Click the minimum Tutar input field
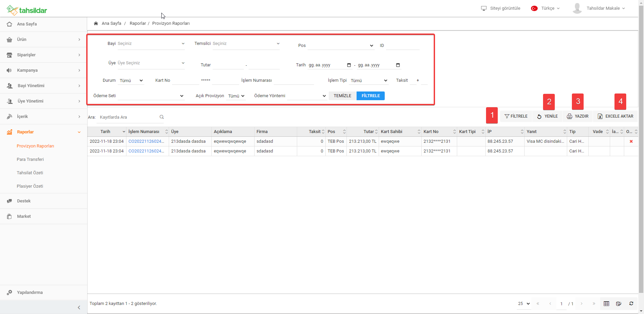Screen dimensions: 644x314 pos(228,65)
